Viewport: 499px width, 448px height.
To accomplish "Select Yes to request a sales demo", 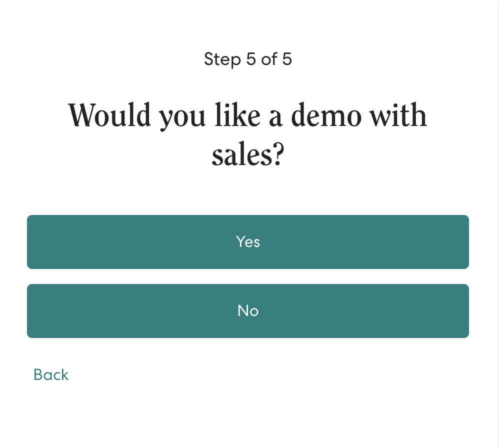I will tap(248, 242).
